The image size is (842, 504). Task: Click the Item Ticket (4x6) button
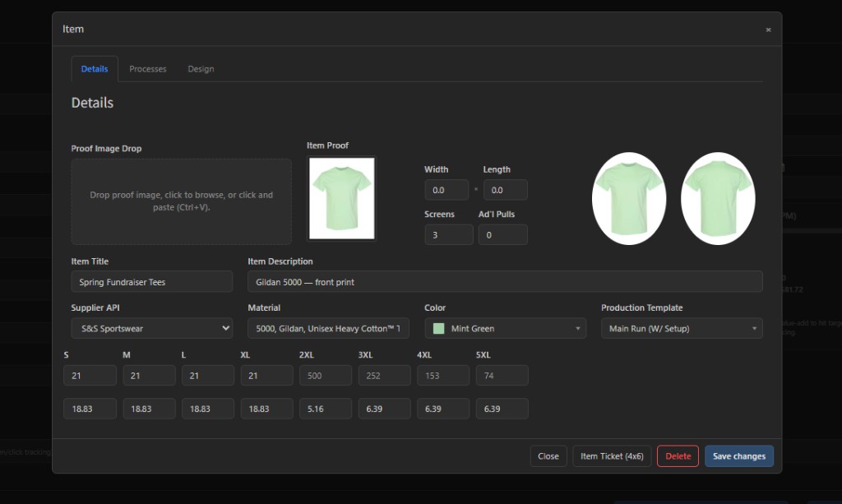[612, 455]
